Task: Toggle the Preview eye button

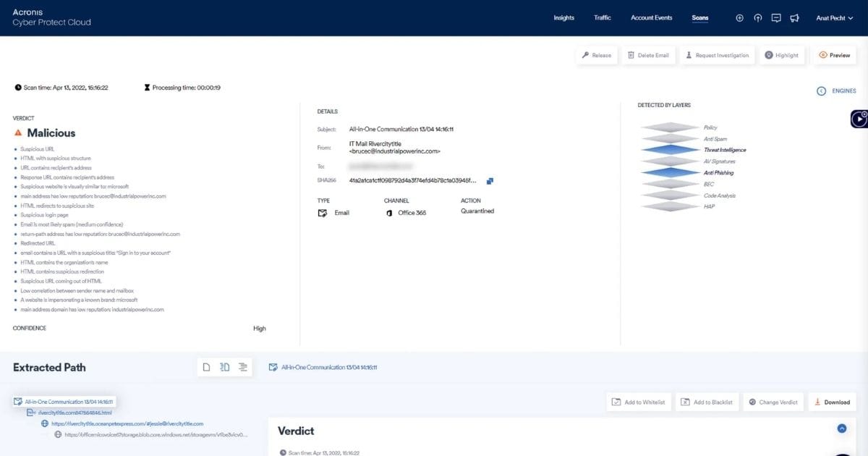Action: [x=834, y=55]
